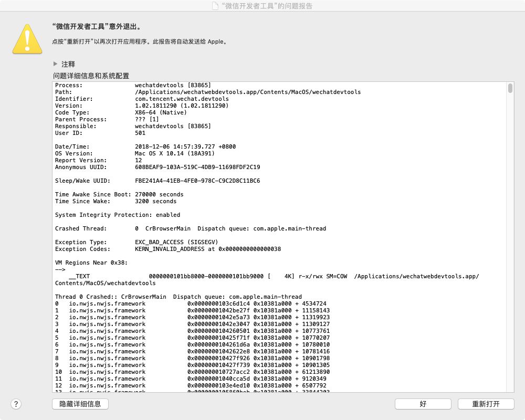
Task: Click the document icon in the title bar
Action: pyautogui.click(x=215, y=6)
